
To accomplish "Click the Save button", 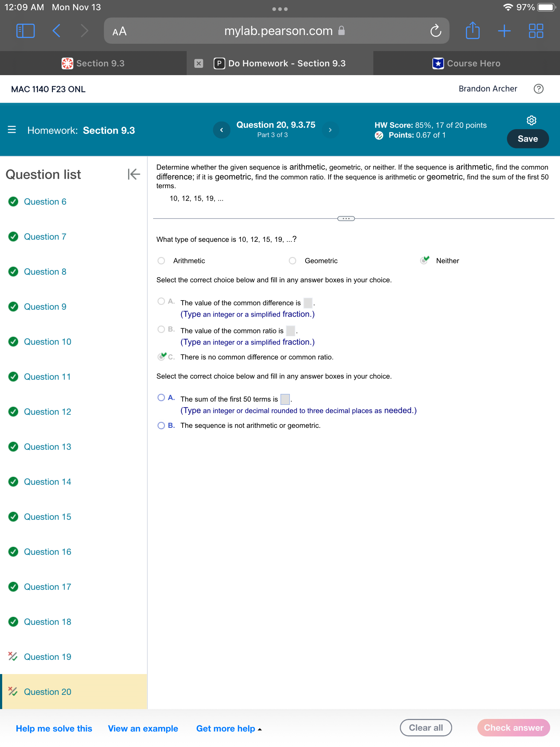I will 528,139.
